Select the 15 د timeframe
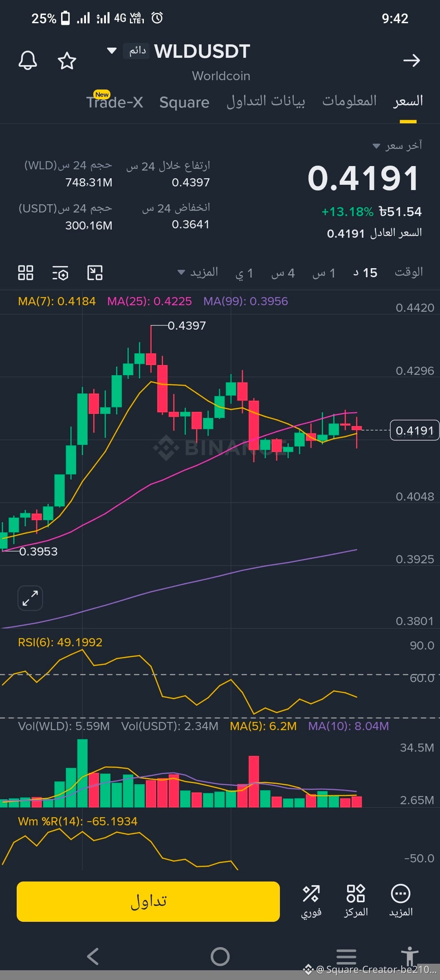The width and height of the screenshot is (440, 980). 365,273
